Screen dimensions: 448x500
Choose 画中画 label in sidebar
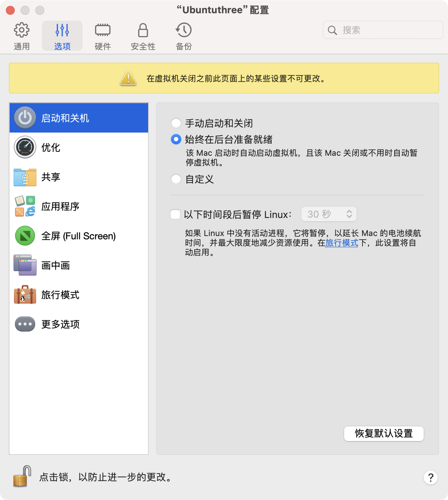click(56, 265)
